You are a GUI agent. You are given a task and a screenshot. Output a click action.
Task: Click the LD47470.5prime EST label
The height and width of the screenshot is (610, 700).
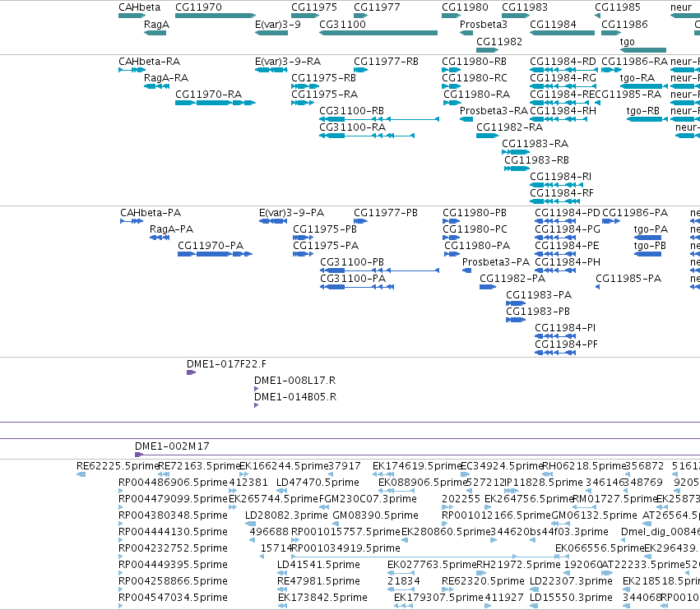click(318, 483)
